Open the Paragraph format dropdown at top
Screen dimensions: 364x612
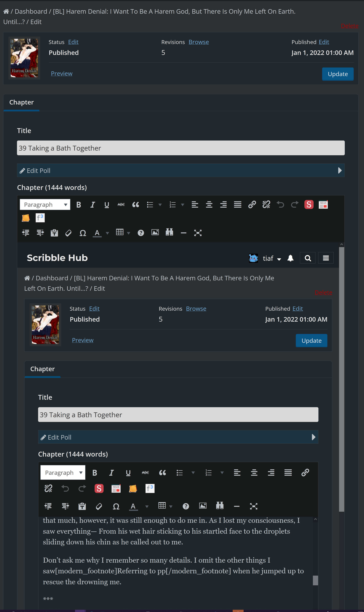tap(45, 205)
